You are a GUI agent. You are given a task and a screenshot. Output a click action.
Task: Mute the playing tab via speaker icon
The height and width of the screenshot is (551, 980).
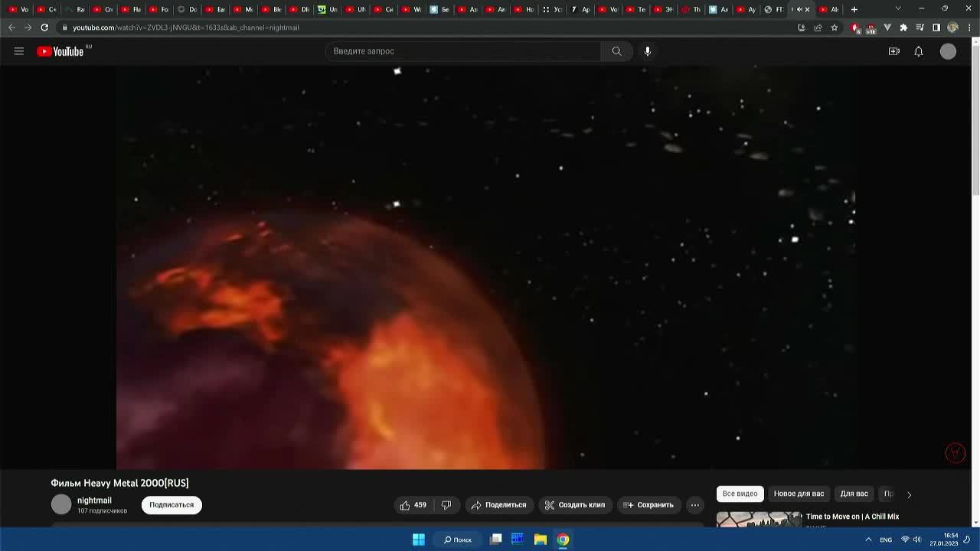tap(799, 10)
